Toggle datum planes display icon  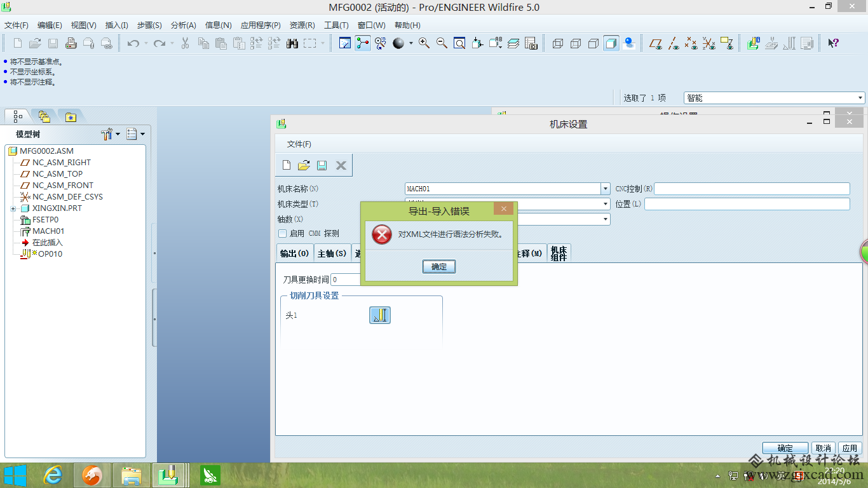655,43
